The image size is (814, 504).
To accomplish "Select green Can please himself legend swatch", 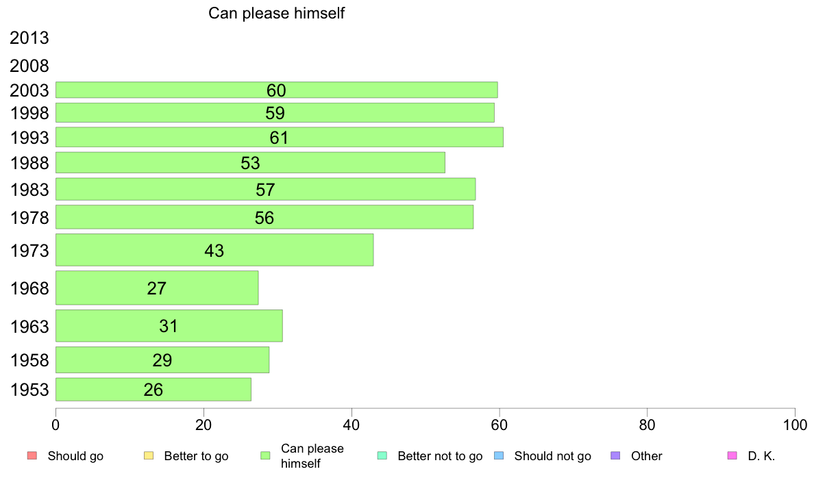I will (265, 456).
